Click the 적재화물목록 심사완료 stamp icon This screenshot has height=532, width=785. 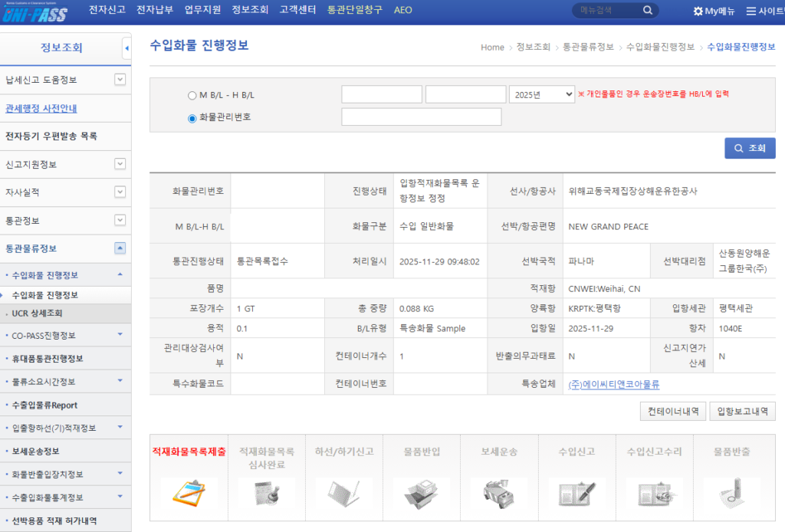(x=266, y=491)
